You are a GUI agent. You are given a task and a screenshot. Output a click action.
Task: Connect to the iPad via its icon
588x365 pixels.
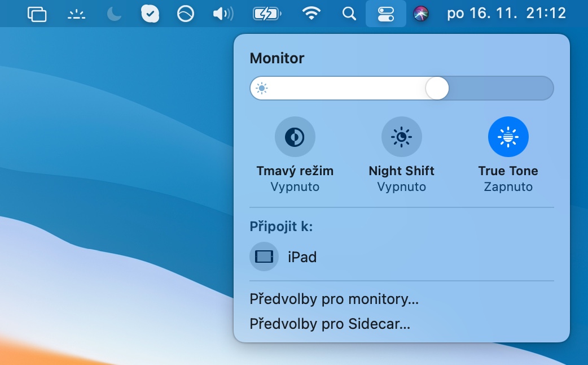coord(264,257)
